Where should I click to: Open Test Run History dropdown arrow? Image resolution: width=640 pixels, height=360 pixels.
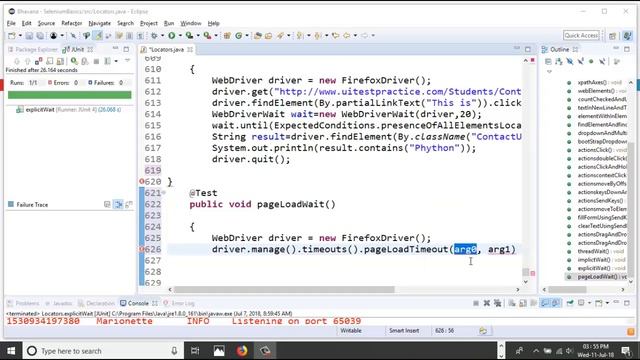(116, 61)
